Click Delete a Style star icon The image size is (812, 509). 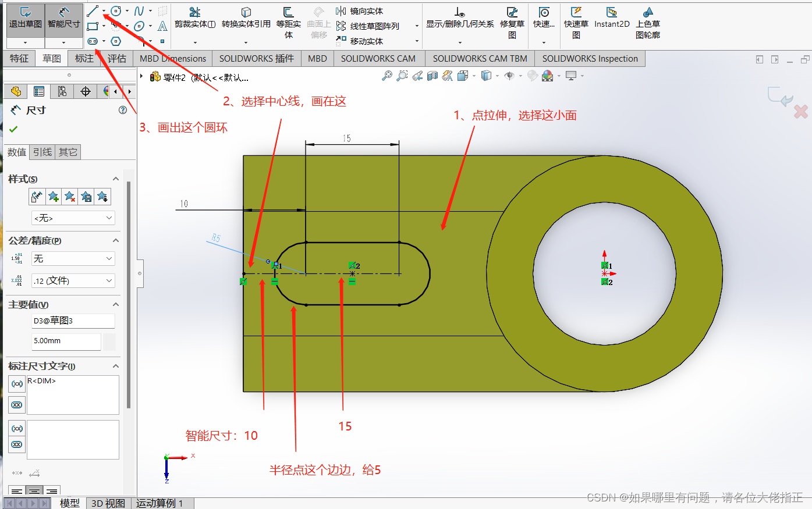(x=70, y=197)
